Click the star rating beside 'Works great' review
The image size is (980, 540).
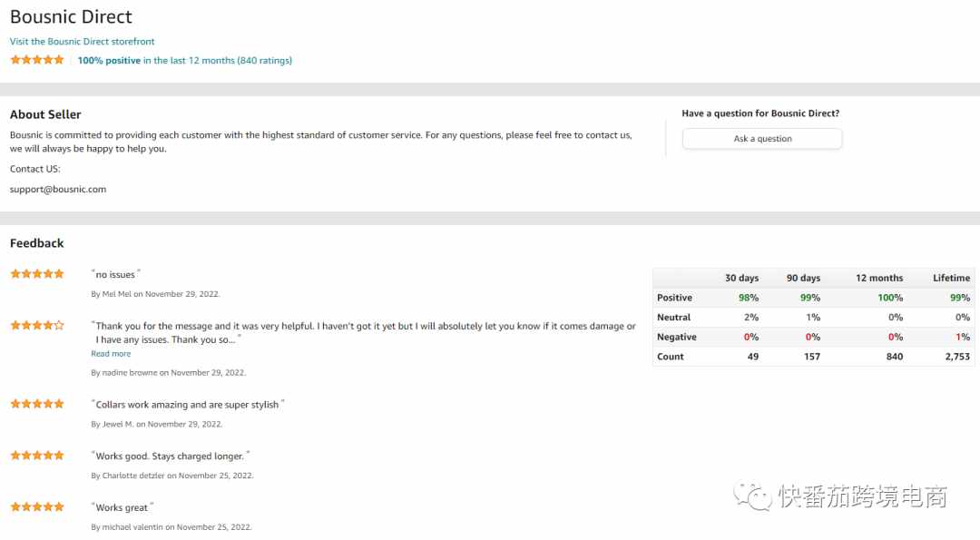point(37,506)
